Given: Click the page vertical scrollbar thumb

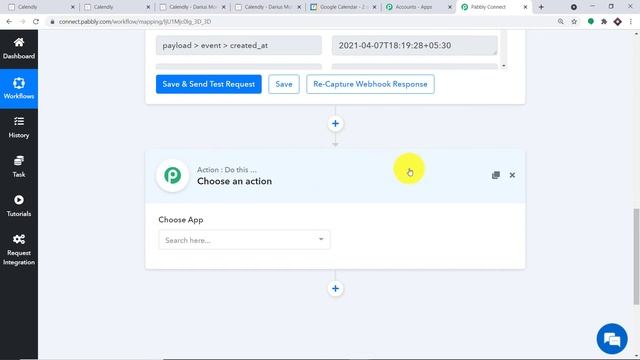Looking at the screenshot, I should pyautogui.click(x=636, y=256).
